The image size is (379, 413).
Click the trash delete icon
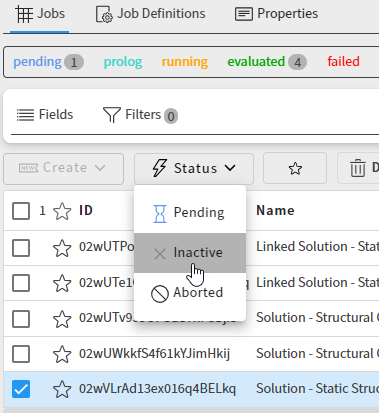pyautogui.click(x=358, y=168)
